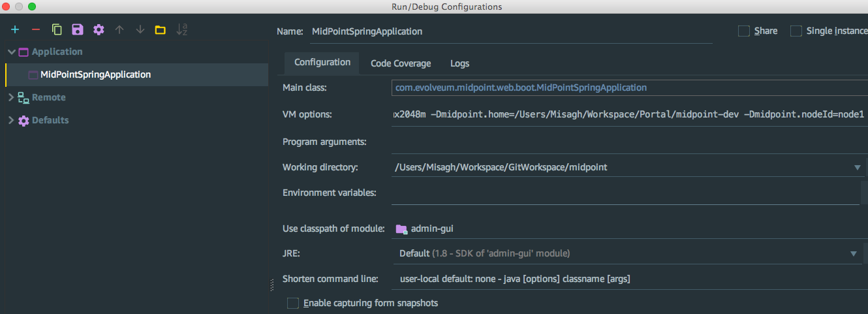Click the Sort Configurations alphabetically icon
The height and width of the screenshot is (314, 868).
[x=182, y=29]
